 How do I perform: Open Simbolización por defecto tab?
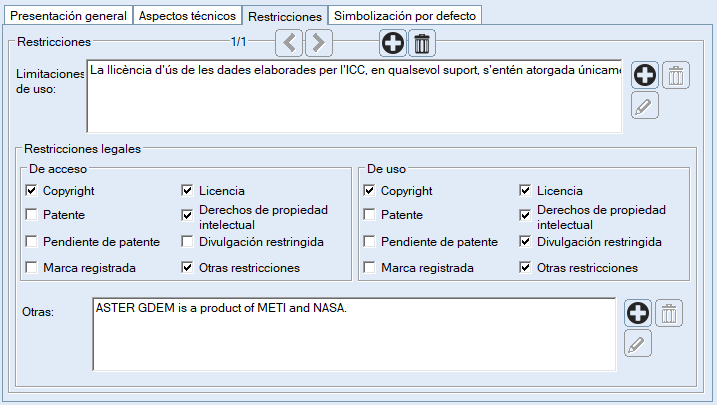pos(406,16)
